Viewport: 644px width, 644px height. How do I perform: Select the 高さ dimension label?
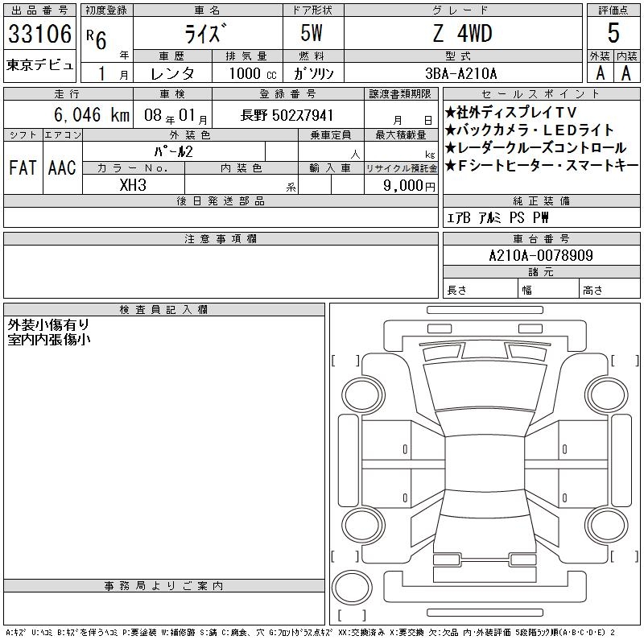tap(592, 291)
